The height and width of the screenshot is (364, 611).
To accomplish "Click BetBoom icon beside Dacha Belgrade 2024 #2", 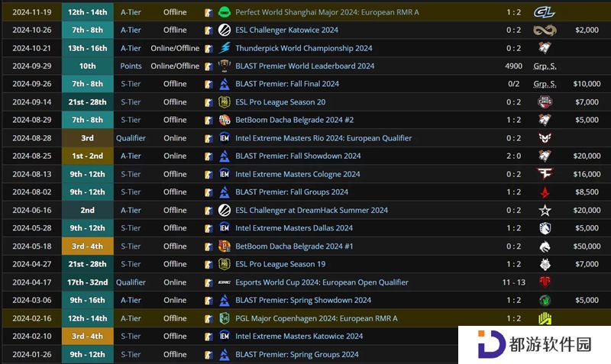I will tap(224, 120).
